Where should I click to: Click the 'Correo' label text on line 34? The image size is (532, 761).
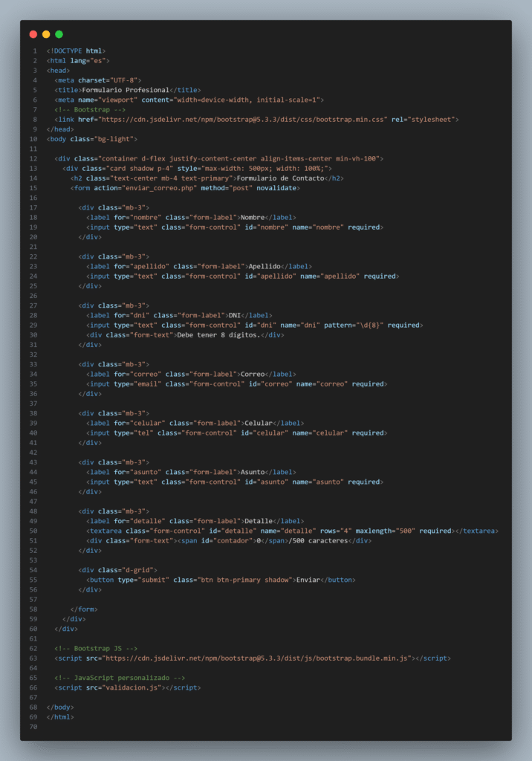point(253,375)
